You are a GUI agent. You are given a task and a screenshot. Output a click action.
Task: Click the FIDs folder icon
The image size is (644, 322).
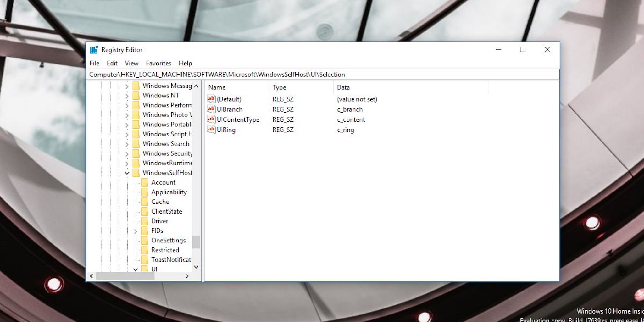click(145, 231)
